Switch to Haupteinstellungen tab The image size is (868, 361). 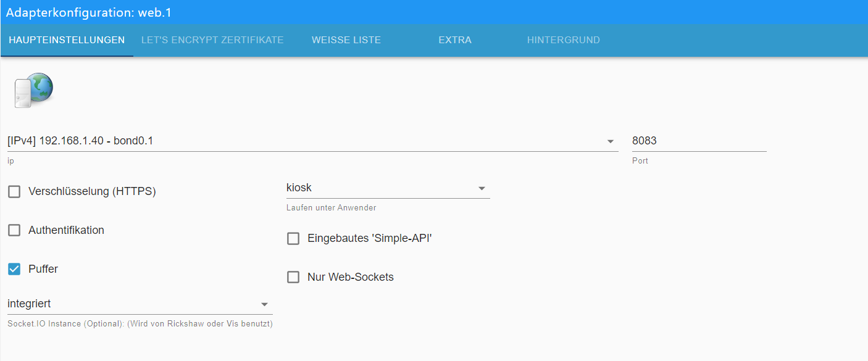[x=67, y=40]
